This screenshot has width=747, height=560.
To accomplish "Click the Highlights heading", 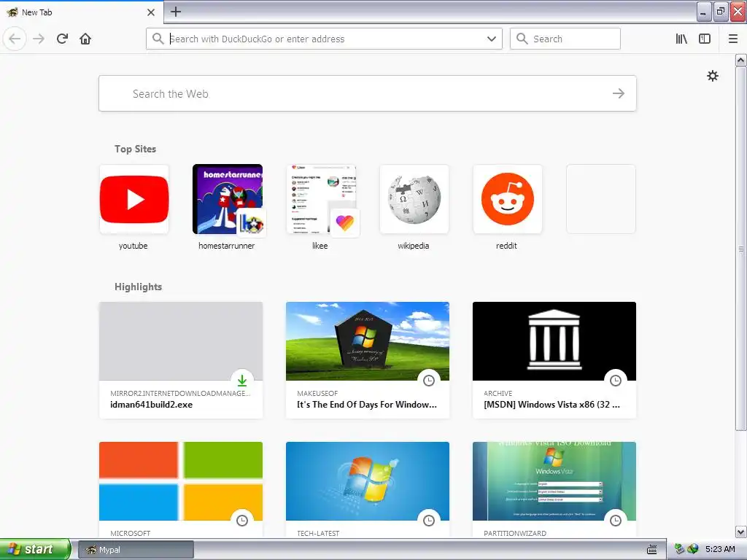I will point(138,287).
